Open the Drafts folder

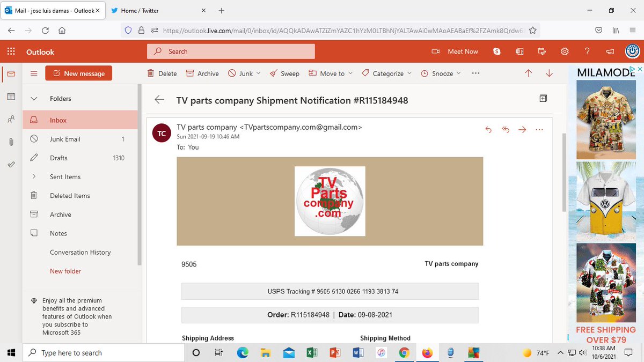[x=80, y=158]
